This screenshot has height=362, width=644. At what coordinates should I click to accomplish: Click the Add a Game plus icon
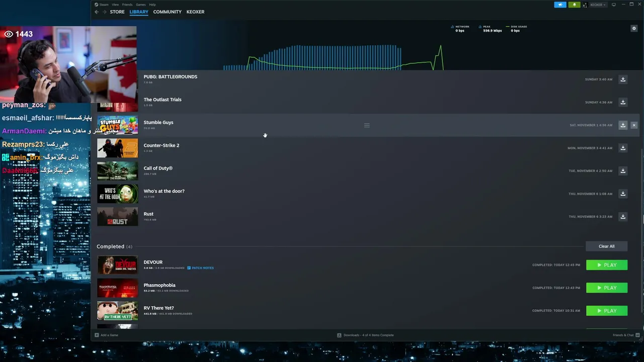(97, 335)
